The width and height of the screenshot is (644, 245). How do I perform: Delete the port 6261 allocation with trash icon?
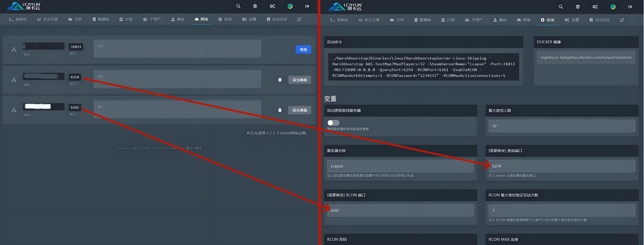click(x=280, y=110)
